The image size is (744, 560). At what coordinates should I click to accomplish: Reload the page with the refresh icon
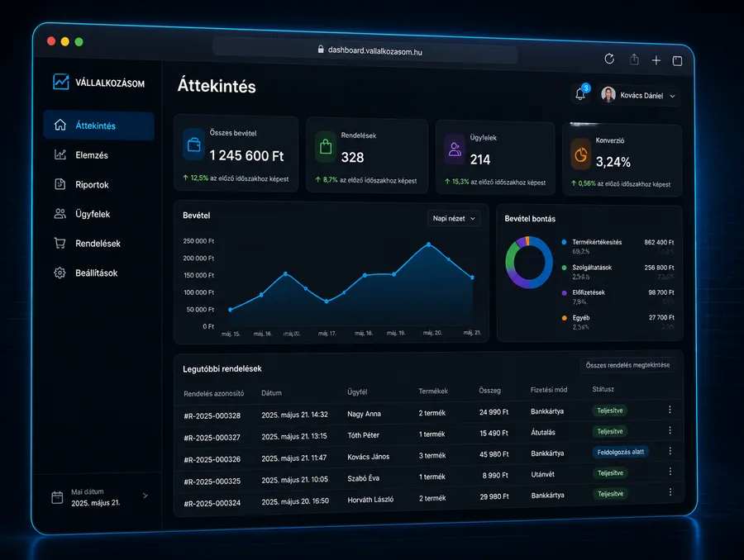click(x=609, y=59)
